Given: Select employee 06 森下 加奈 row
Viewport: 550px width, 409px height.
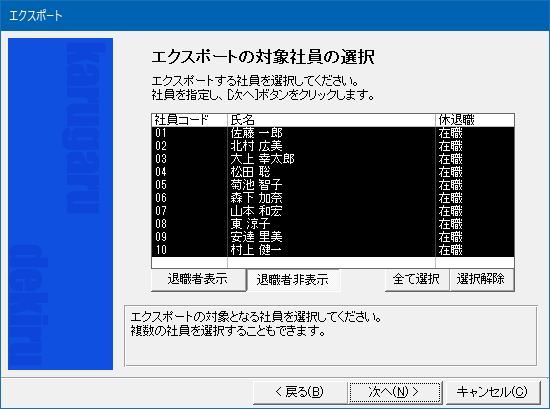Looking at the screenshot, I should click(x=333, y=198).
